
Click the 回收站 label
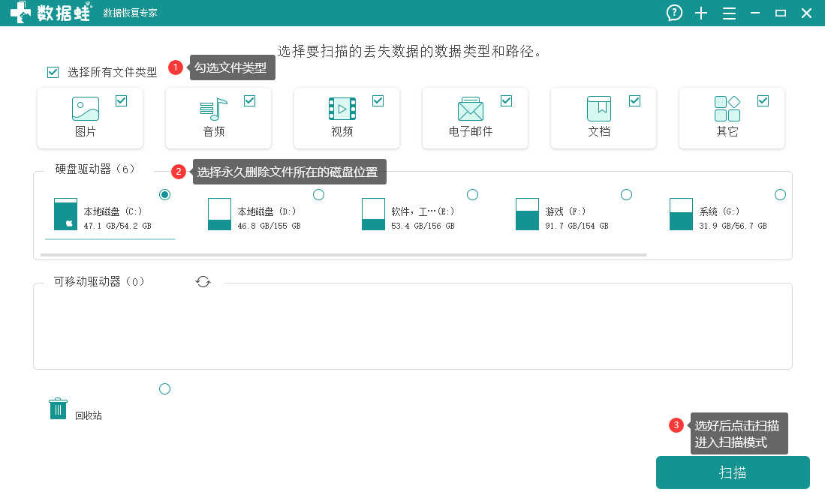tap(89, 415)
